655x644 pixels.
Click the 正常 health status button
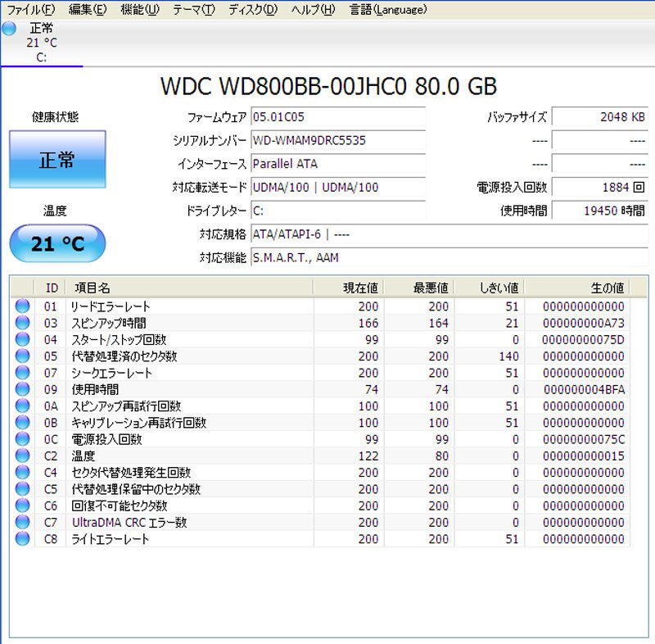coord(56,161)
